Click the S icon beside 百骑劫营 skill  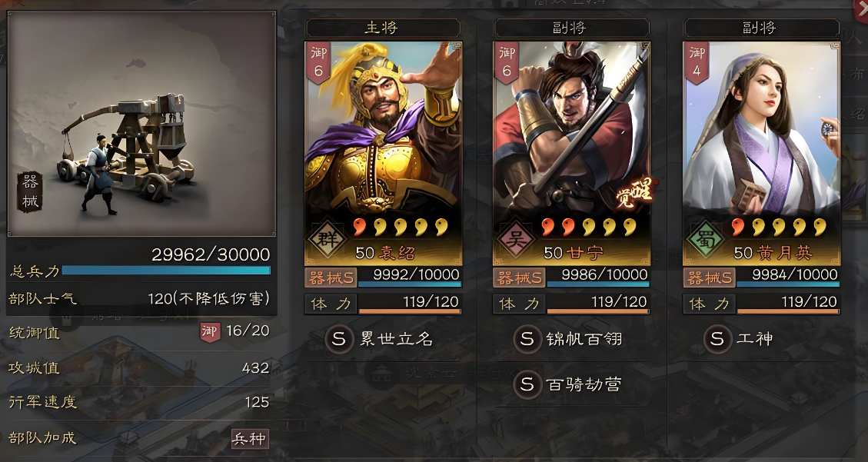[x=527, y=384]
